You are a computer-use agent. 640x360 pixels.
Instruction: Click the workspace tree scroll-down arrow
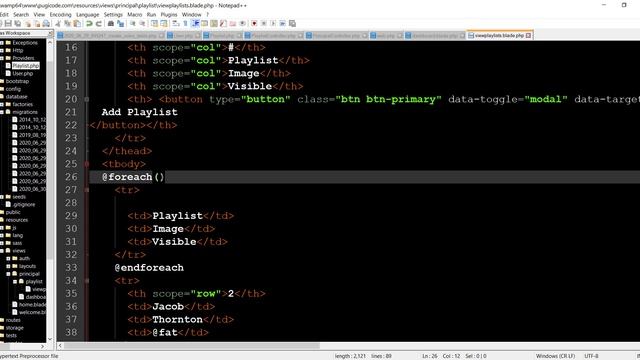50,339
